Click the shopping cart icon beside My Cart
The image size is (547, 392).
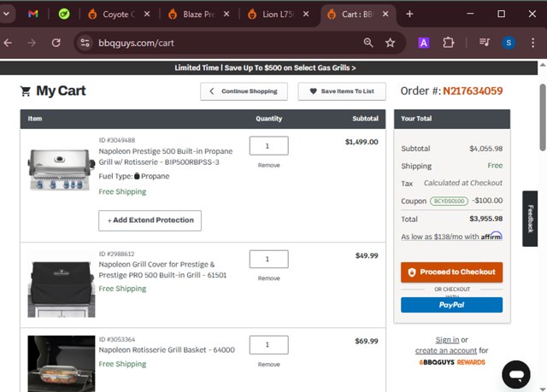pos(26,91)
